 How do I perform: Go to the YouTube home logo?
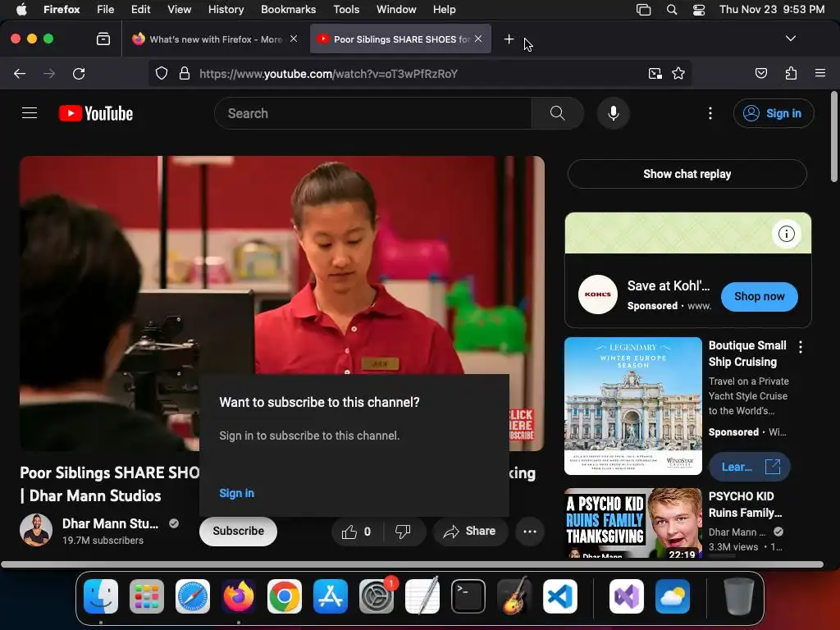[96, 113]
